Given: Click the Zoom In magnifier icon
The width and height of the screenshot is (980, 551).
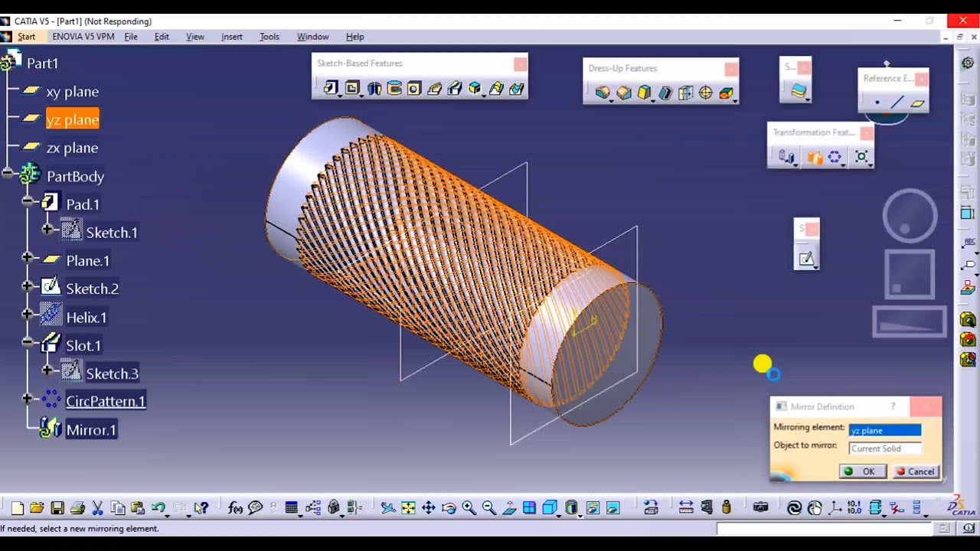Looking at the screenshot, I should 469,507.
